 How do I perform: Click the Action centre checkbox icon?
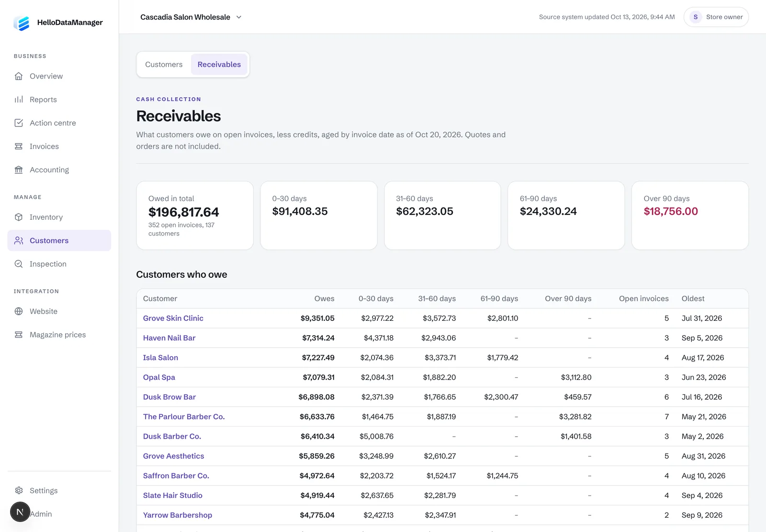coord(19,123)
